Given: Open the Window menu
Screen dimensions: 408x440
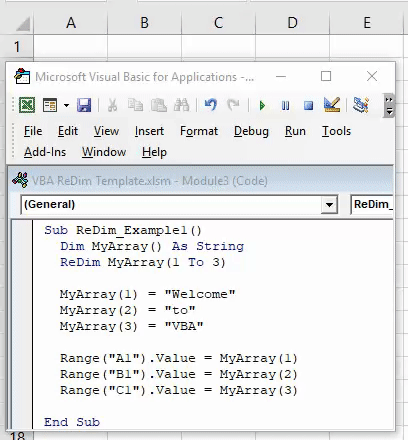Looking at the screenshot, I should (x=104, y=152).
